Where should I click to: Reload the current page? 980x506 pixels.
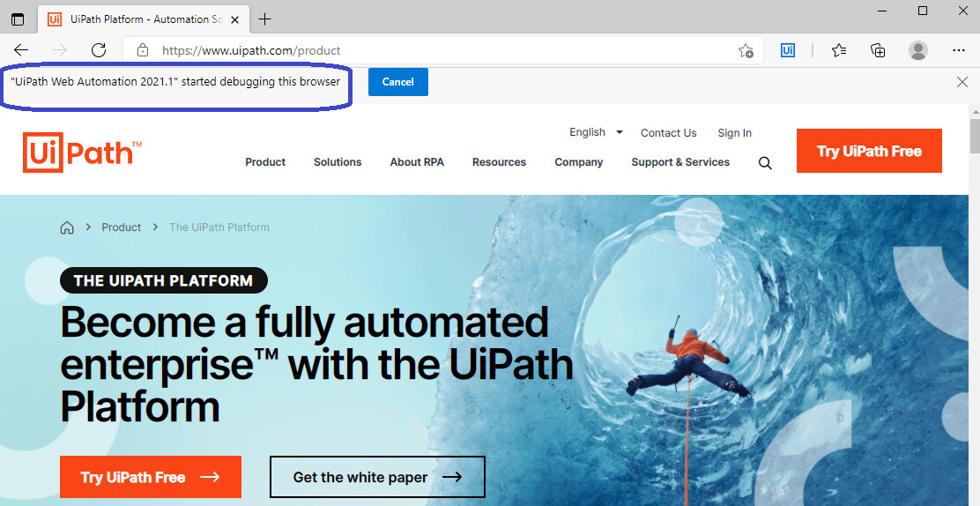(x=99, y=50)
